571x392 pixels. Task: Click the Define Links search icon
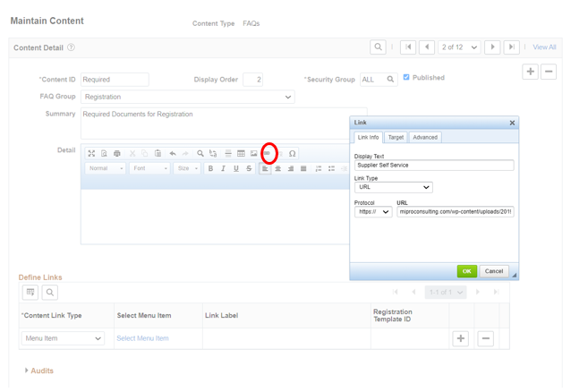pyautogui.click(x=50, y=292)
